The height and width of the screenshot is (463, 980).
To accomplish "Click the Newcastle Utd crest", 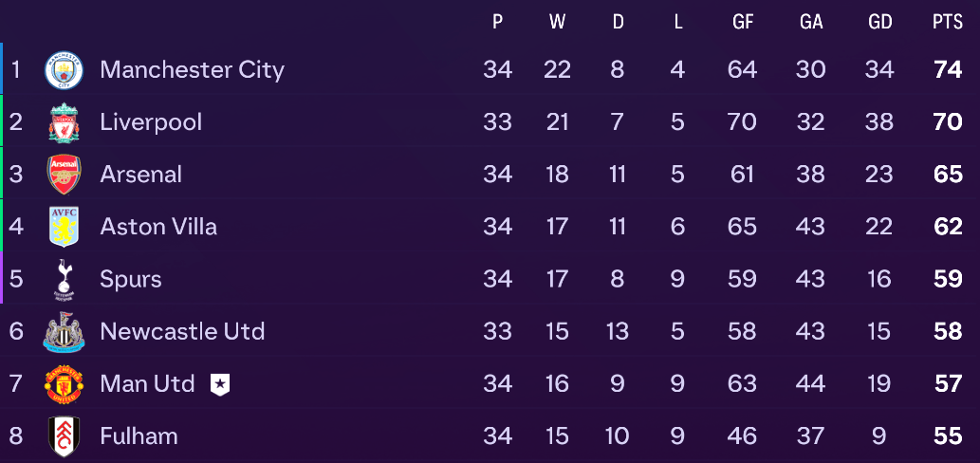I will point(64,332).
